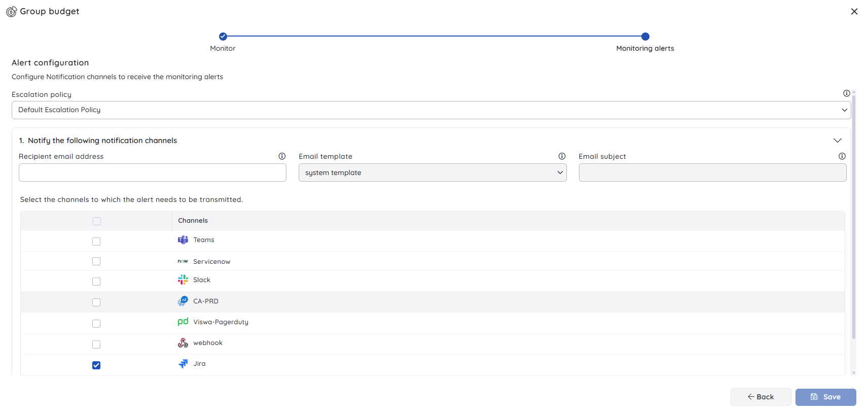868x412 pixels.
Task: Uncheck the Jira channel checkbox
Action: pos(96,365)
